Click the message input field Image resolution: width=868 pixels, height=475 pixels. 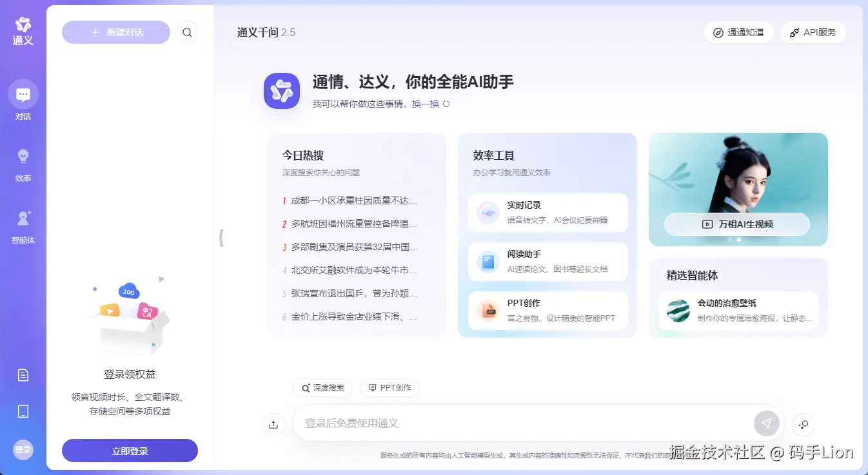[522, 423]
